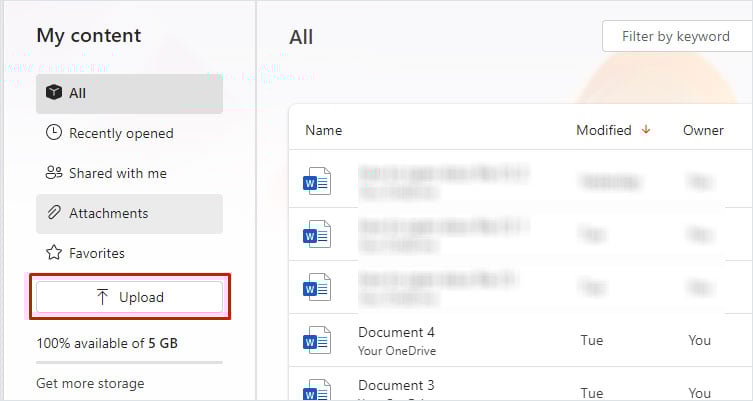Click the '100% available of 5 GB' text
The width and height of the screenshot is (753, 401).
tap(107, 343)
